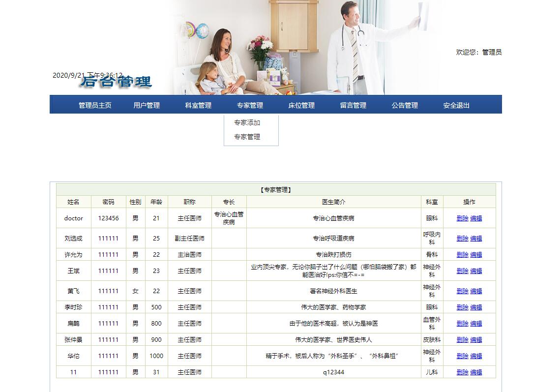Click 编辑 in 扁鹊's row
Viewport: 533px width, 392px height.
tap(475, 323)
